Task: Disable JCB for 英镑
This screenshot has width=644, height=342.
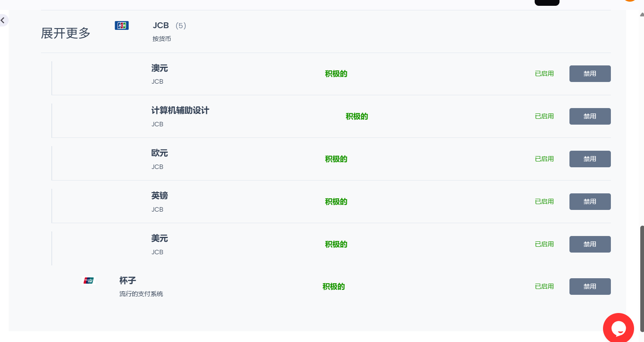Action: pyautogui.click(x=590, y=202)
